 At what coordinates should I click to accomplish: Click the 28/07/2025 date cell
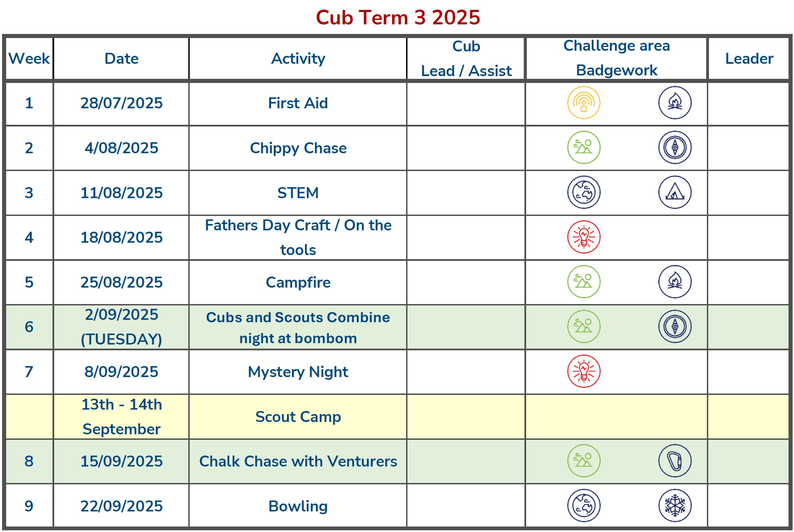click(121, 103)
